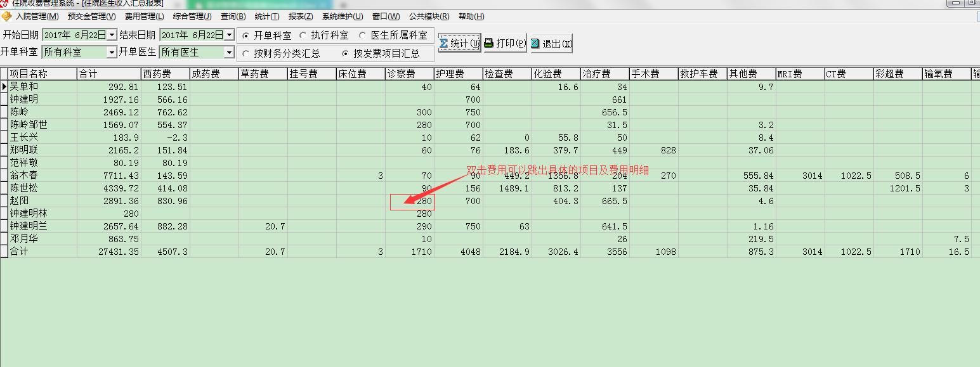Click the 项目名称 column header
The height and width of the screenshot is (367, 980).
pyautogui.click(x=42, y=74)
